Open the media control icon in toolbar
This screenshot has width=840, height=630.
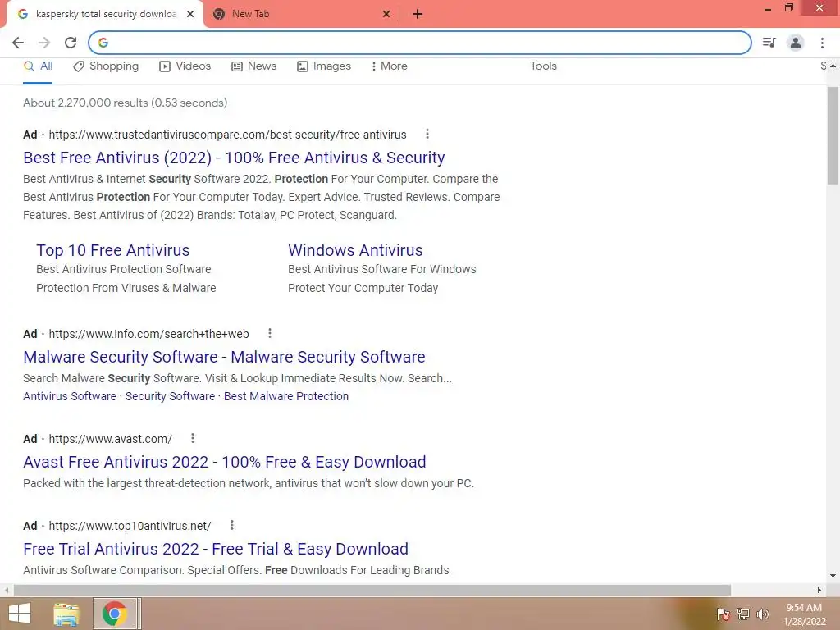click(x=769, y=43)
